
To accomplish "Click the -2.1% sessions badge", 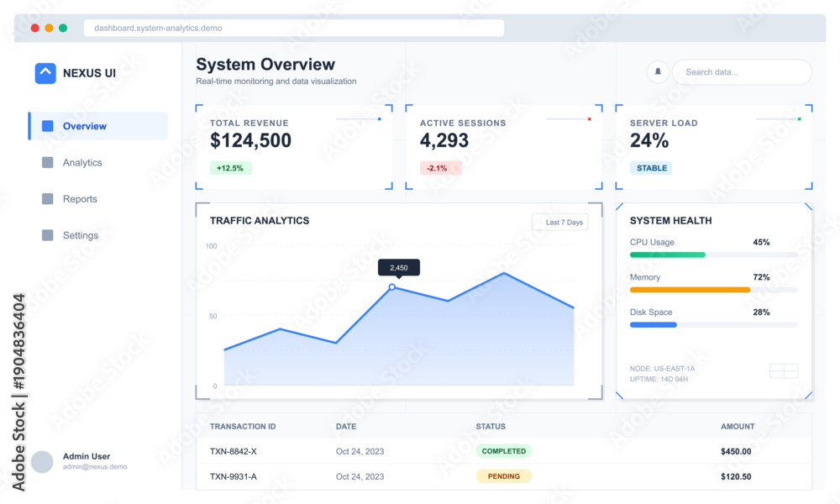I will pos(440,168).
